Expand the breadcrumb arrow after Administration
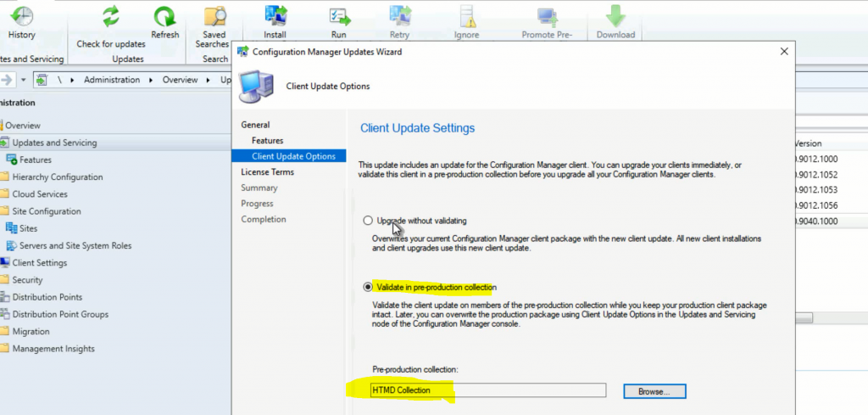This screenshot has height=415, width=868. click(151, 80)
